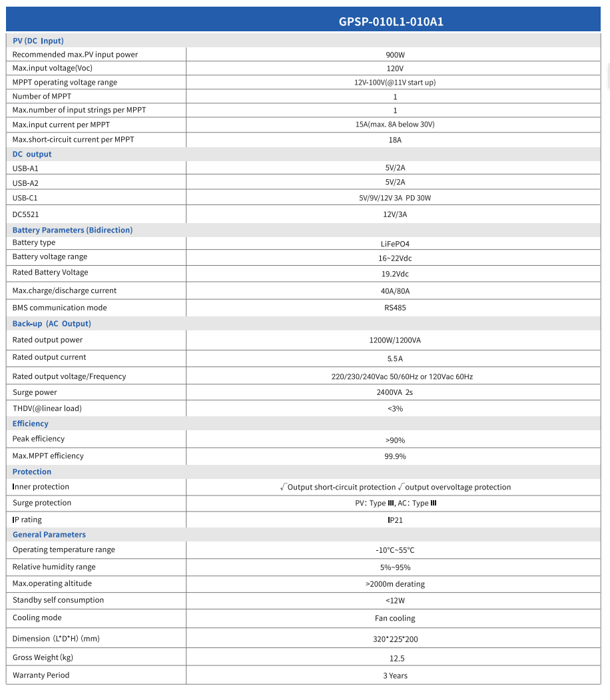
Task: Click Battery Parameters (Bidirection) section heading
Action: (x=73, y=230)
